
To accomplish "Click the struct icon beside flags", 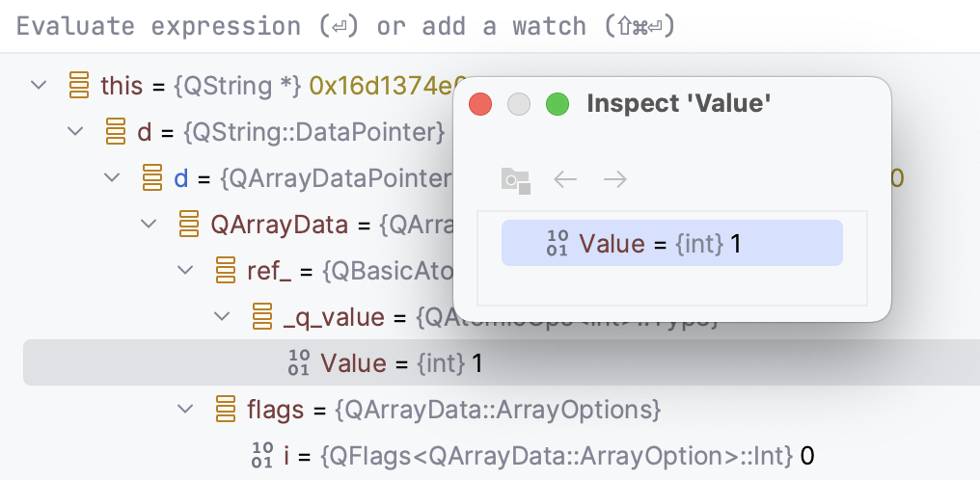I will pos(226,410).
